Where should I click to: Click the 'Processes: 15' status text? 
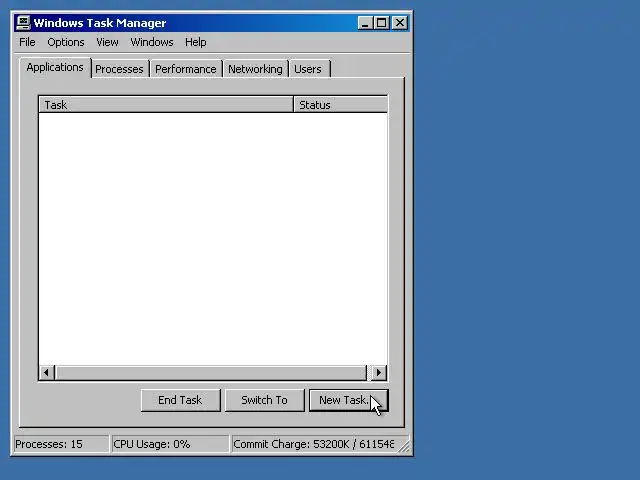tap(49, 444)
